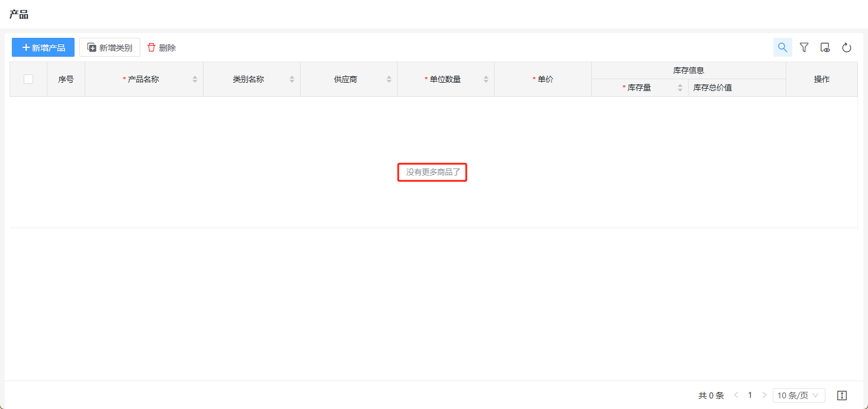
Task: Click the 库存总价值 column header
Action: point(712,87)
